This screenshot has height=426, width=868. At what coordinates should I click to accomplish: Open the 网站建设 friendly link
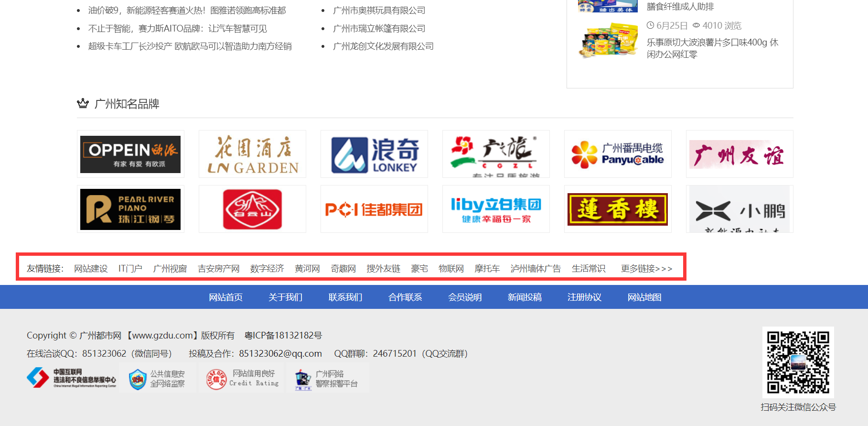click(91, 269)
